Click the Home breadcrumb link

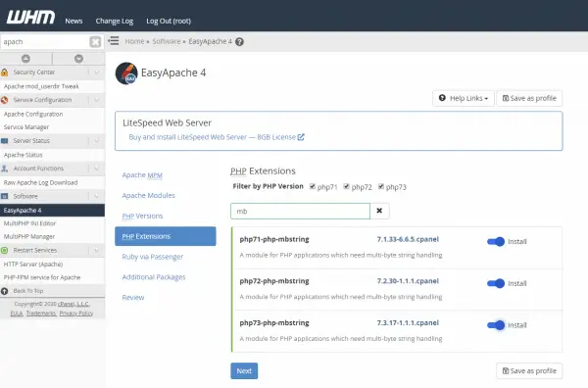tap(134, 41)
